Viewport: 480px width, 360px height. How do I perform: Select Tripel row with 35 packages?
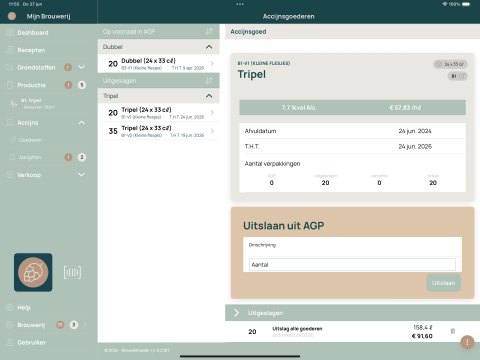tap(159, 131)
